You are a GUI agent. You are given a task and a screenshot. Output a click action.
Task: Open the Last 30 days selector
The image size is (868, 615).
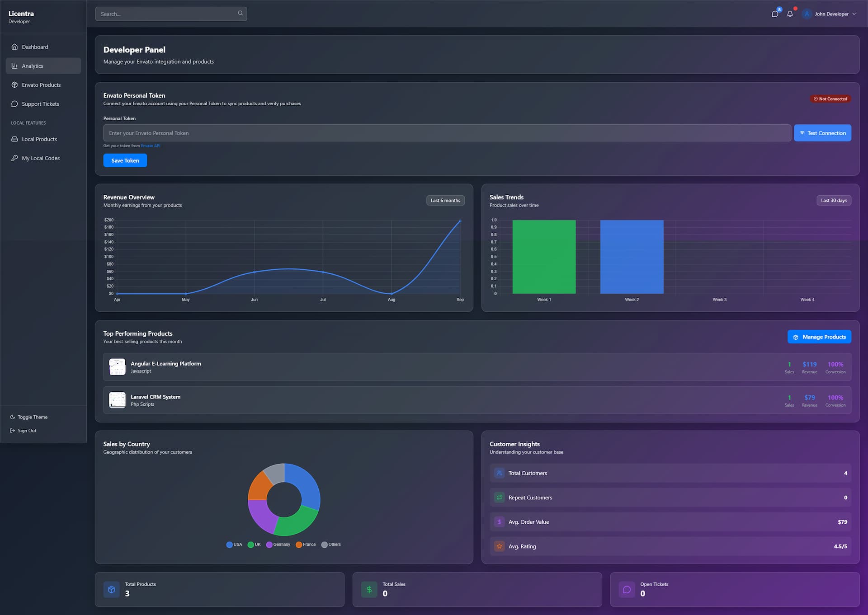(833, 201)
